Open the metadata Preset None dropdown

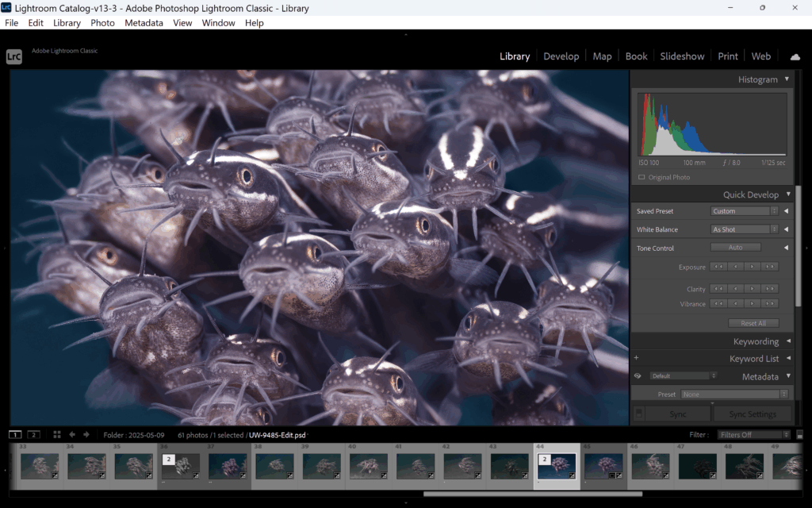tap(734, 394)
